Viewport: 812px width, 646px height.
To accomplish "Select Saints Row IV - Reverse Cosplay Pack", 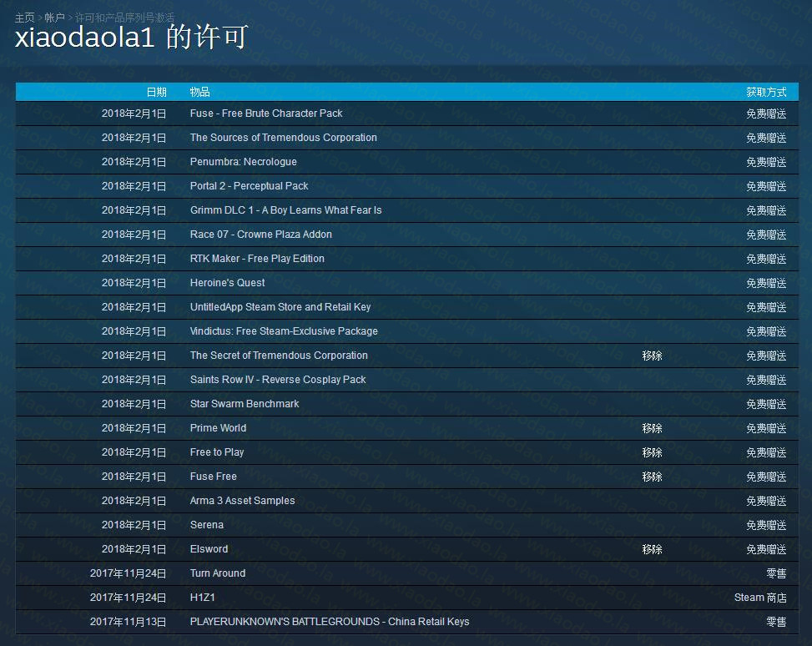I will 278,380.
